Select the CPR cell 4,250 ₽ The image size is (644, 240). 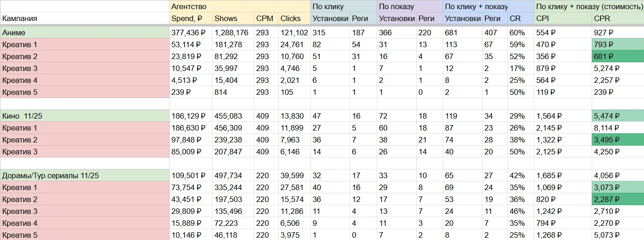pos(618,152)
